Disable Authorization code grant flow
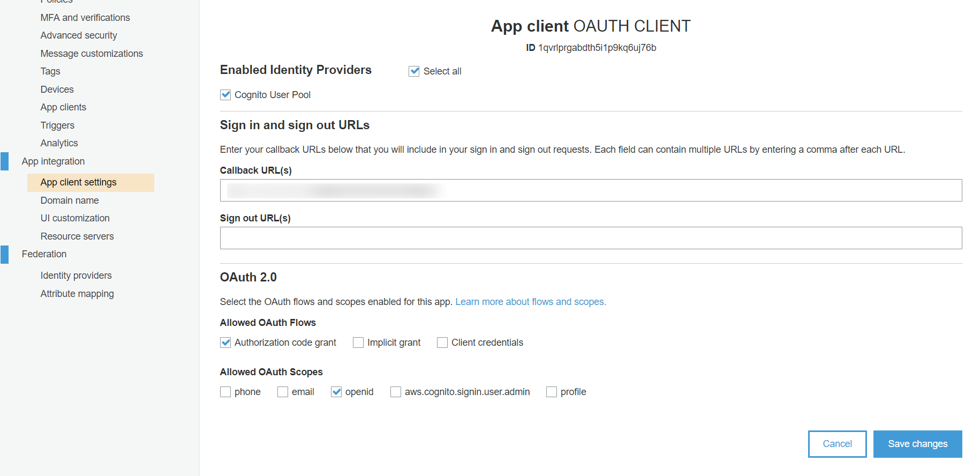980x476 pixels. 225,343
